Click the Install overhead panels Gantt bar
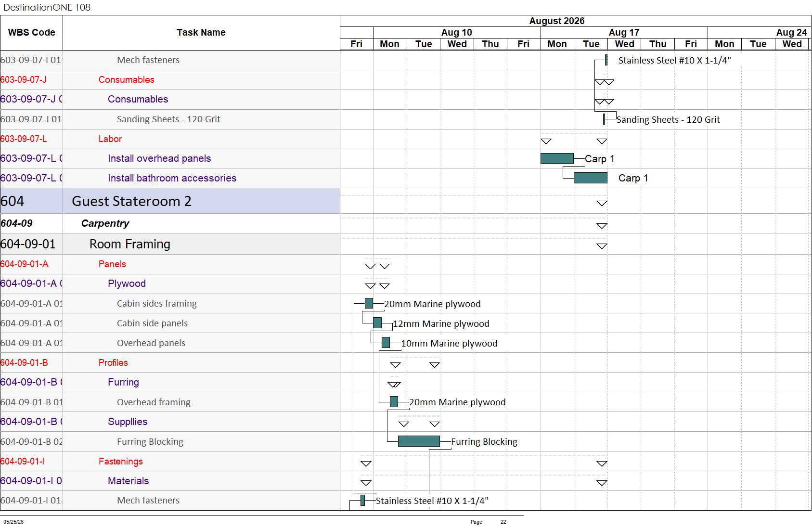 click(557, 158)
